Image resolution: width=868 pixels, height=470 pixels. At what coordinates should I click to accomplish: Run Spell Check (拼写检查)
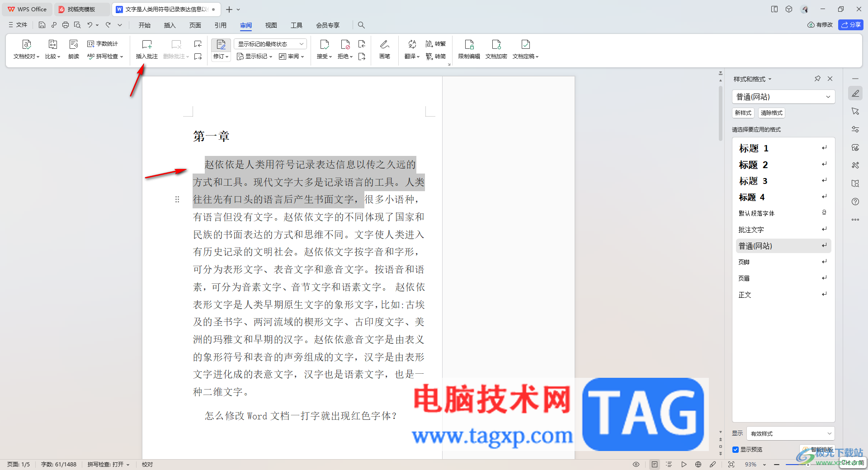coord(105,56)
